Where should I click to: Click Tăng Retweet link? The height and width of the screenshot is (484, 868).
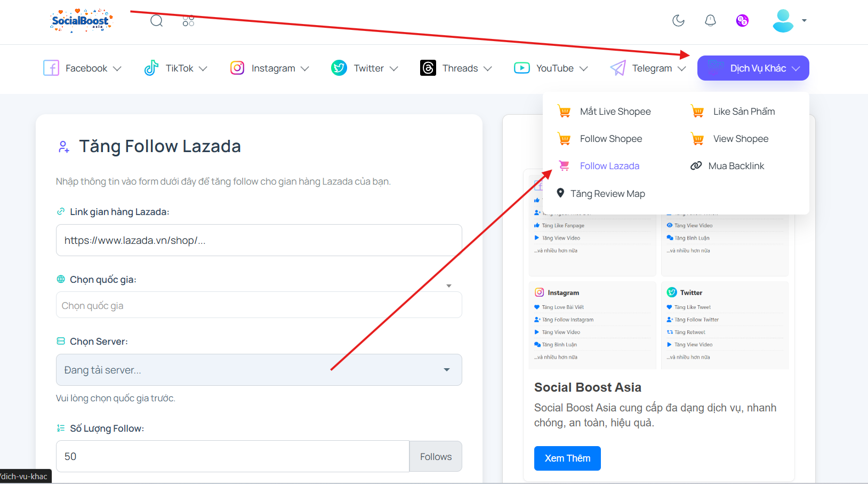point(689,332)
